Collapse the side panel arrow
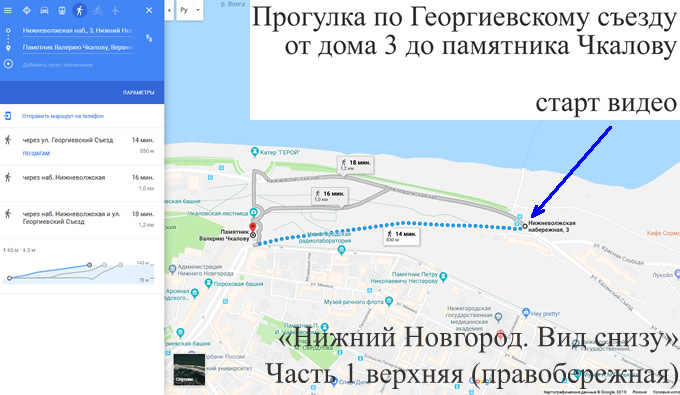The height and width of the screenshot is (395, 680). tap(169, 10)
